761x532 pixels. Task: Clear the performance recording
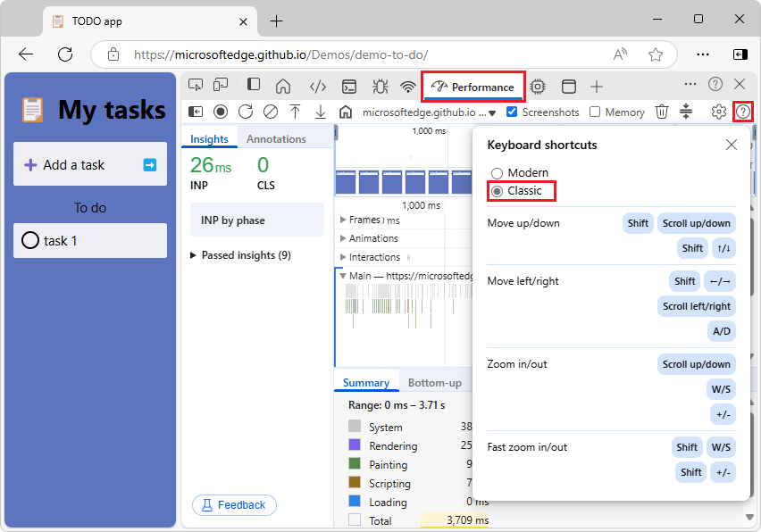tap(271, 112)
